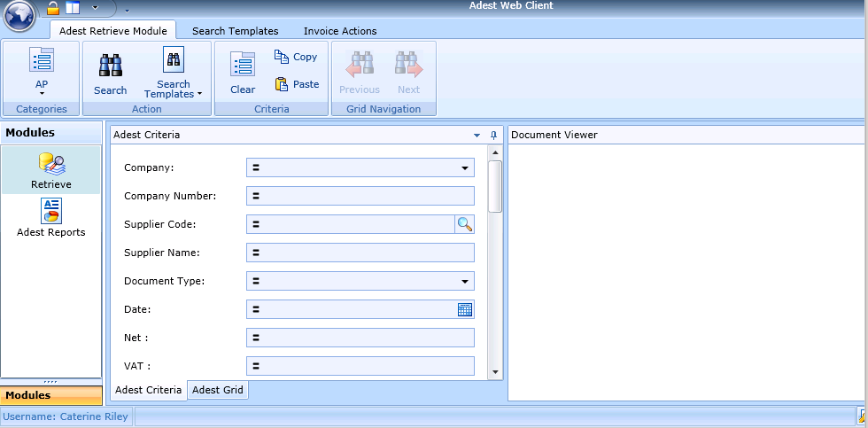Click the globe application orb

tap(19, 15)
